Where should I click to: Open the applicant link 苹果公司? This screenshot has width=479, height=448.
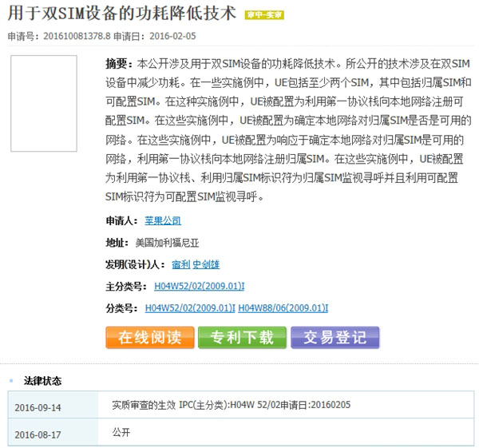click(x=168, y=220)
